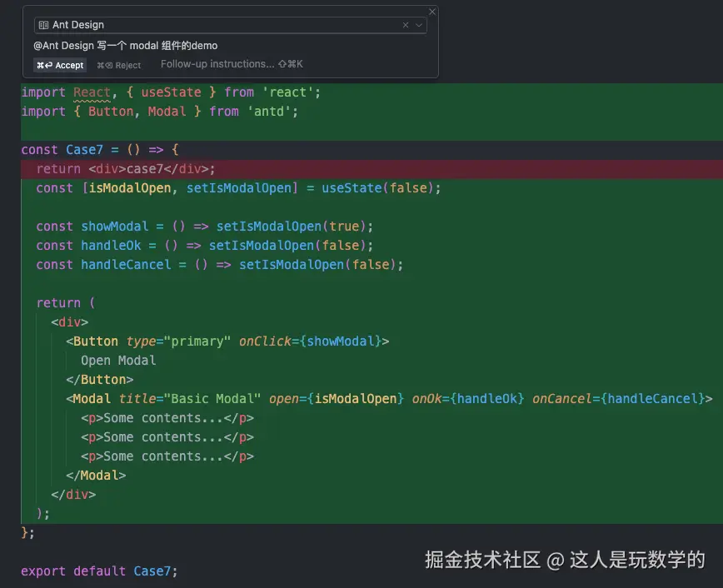
Task: Close the inline prompt popup
Action: coord(432,12)
